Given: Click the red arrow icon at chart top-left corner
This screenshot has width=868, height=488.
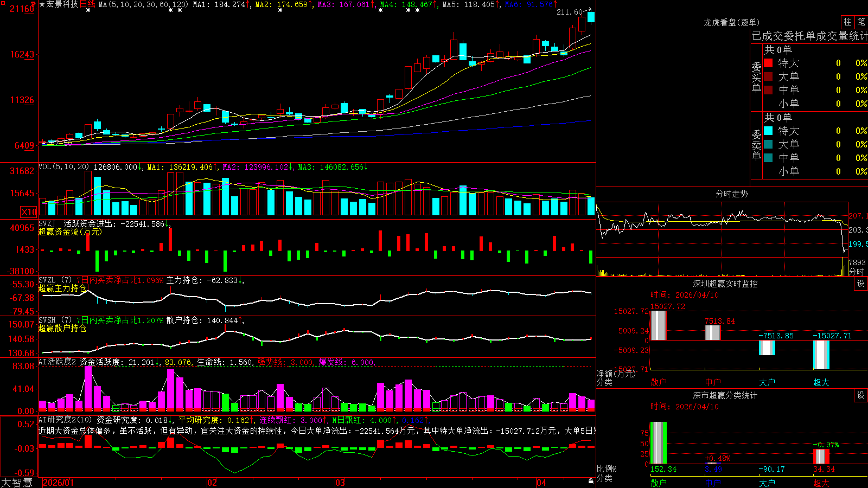Looking at the screenshot, I should click(33, 4).
